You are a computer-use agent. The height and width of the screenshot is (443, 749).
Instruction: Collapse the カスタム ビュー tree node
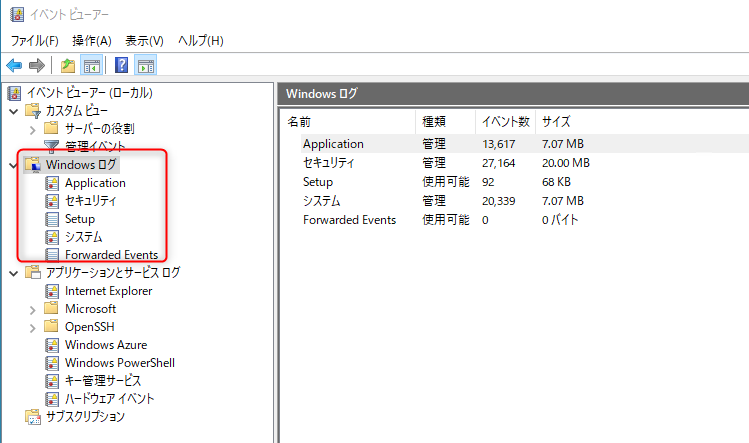14,112
